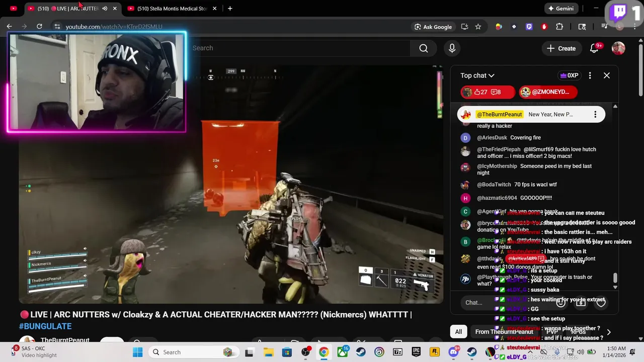Close the live chat panel
The height and width of the screenshot is (362, 644).
tap(607, 75)
